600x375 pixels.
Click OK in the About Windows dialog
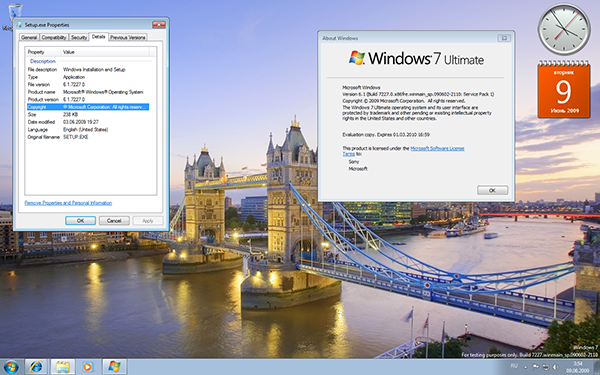point(492,190)
